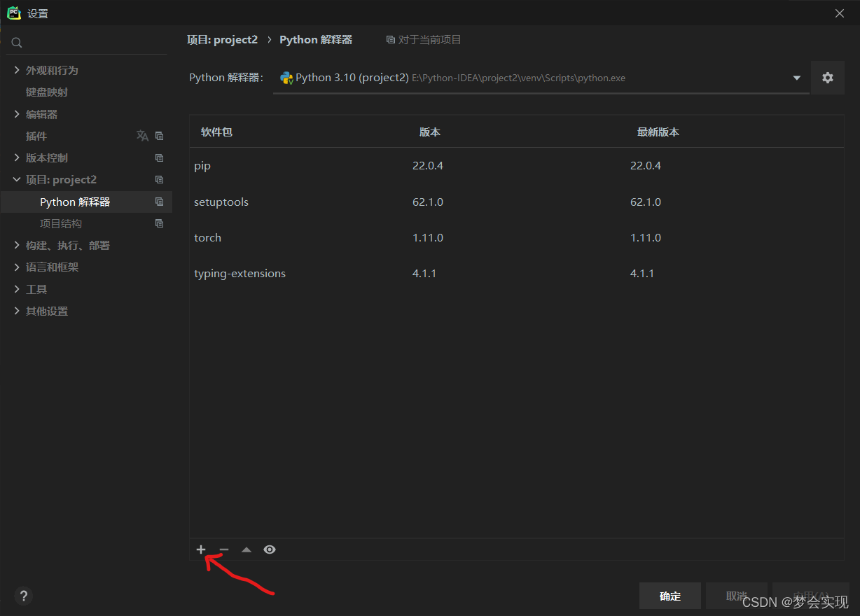Viewport: 860px width, 616px height.
Task: Expand the 语言和框架 section
Action: [17, 267]
